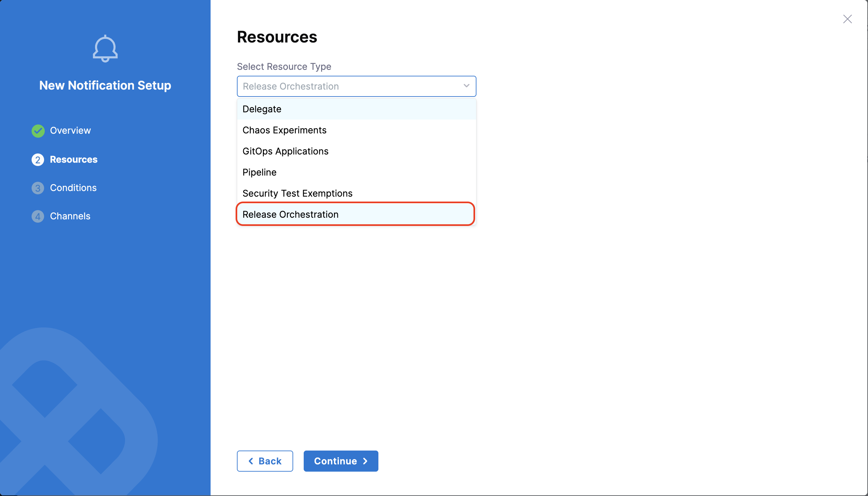
Task: Pick Pipeline as resource type
Action: (356, 172)
